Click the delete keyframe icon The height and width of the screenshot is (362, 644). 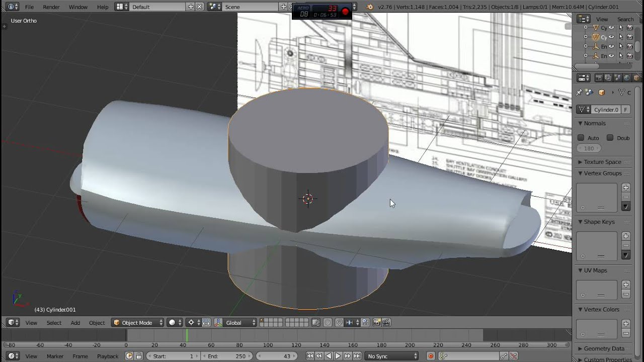coord(513,356)
